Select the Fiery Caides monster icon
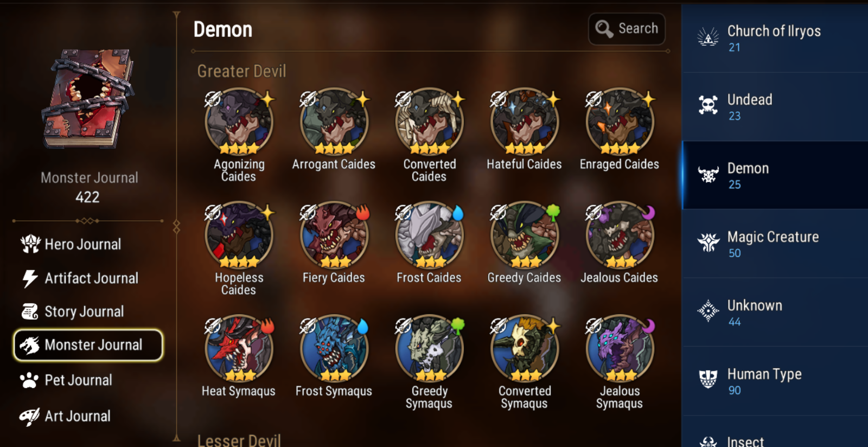868x447 pixels. point(334,235)
